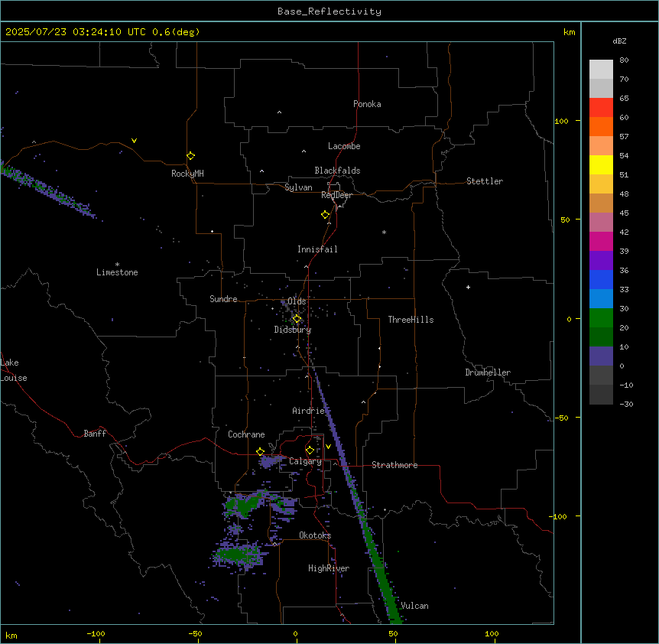Click the Cochrane city label
659x644 pixels.
(x=246, y=434)
